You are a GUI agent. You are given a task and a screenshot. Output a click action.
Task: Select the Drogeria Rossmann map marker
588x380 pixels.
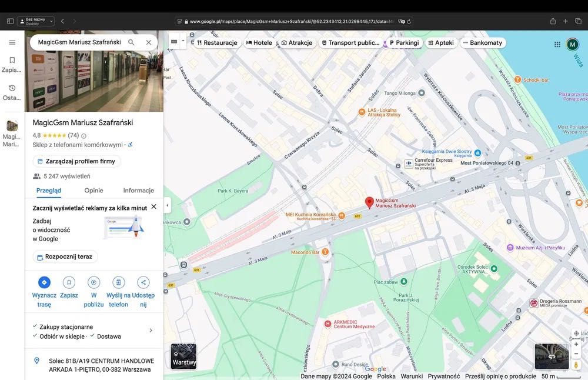pos(534,303)
